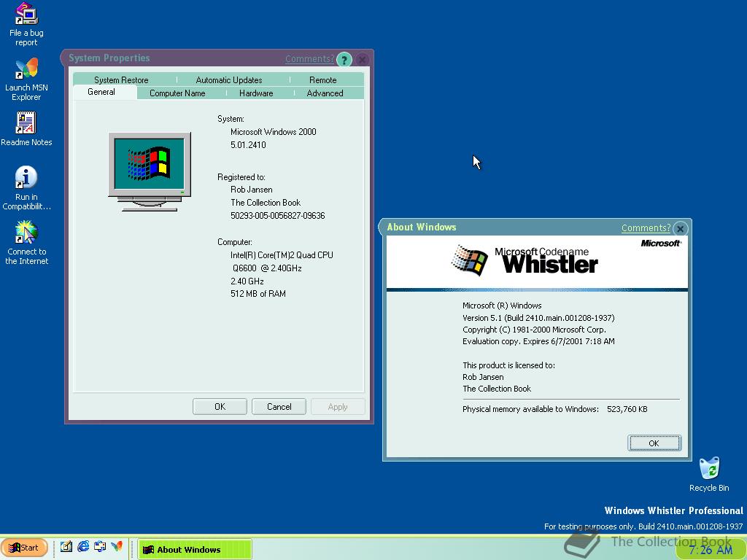This screenshot has width=747, height=560.
Task: Select the General tab
Action: [x=101, y=92]
